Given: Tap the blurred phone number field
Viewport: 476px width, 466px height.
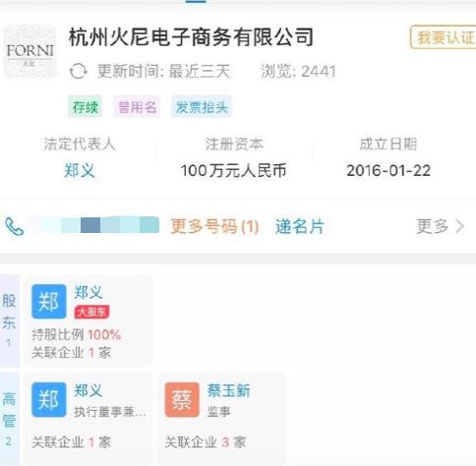Looking at the screenshot, I should 94,225.
